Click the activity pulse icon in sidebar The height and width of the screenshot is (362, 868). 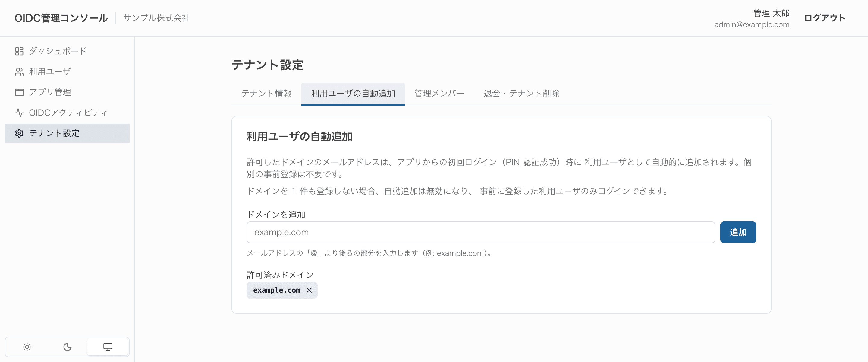(19, 113)
